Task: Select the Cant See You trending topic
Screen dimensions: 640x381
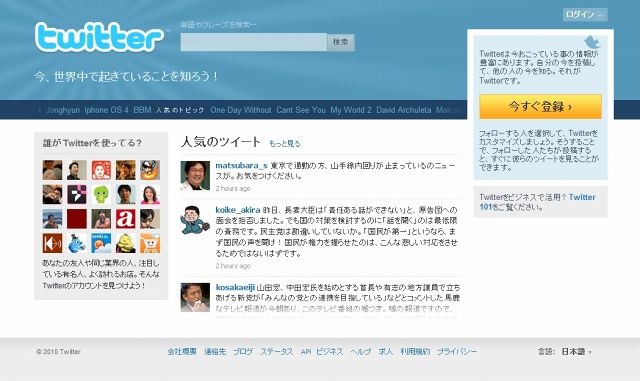Action: [301, 110]
